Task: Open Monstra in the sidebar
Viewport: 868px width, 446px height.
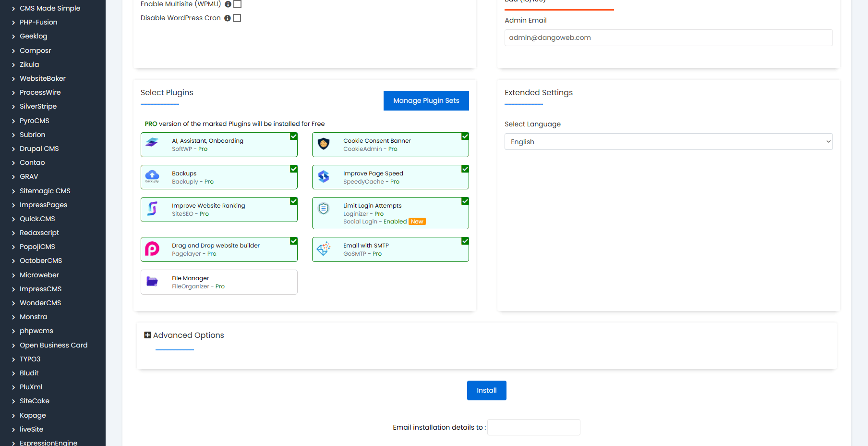Action: coord(33,317)
